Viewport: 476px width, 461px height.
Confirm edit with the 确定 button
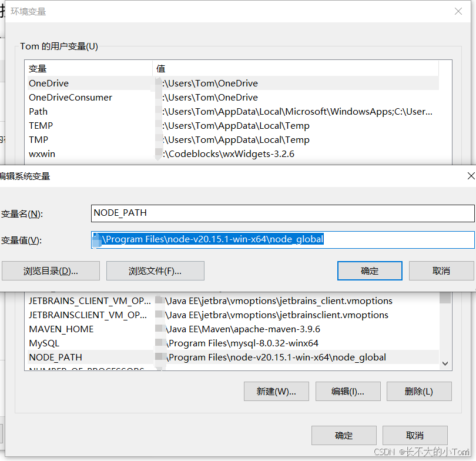[x=370, y=270]
